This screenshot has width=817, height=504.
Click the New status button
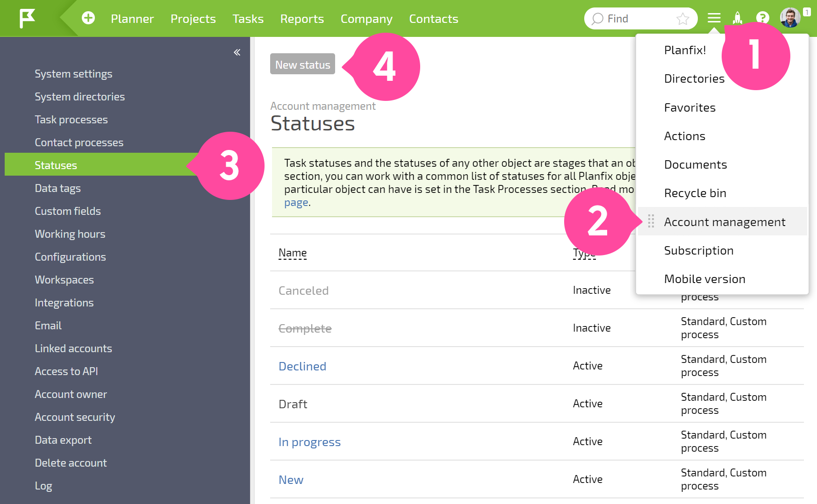(302, 64)
